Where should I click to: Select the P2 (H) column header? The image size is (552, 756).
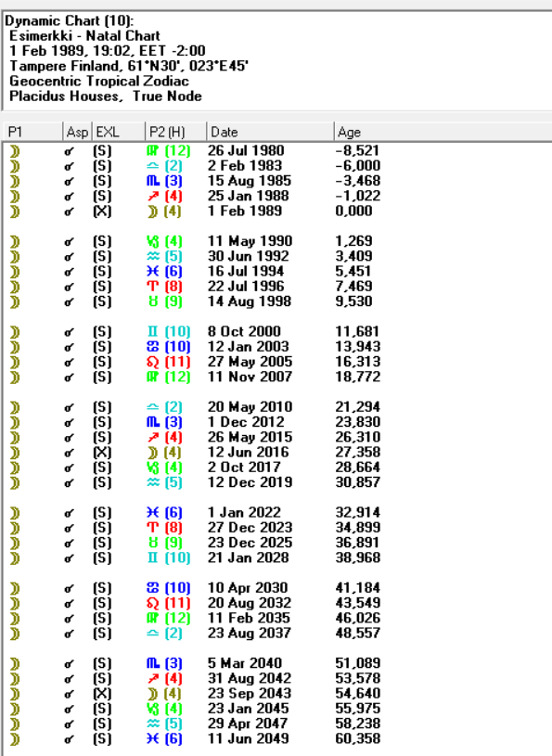click(175, 132)
